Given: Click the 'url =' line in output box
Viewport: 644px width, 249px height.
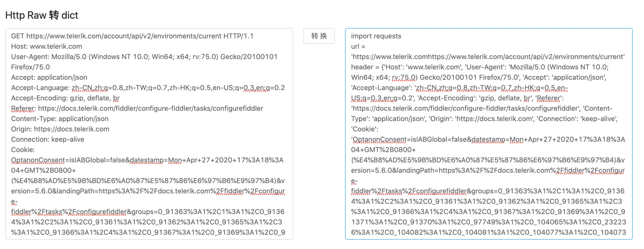Looking at the screenshot, I should (358, 46).
